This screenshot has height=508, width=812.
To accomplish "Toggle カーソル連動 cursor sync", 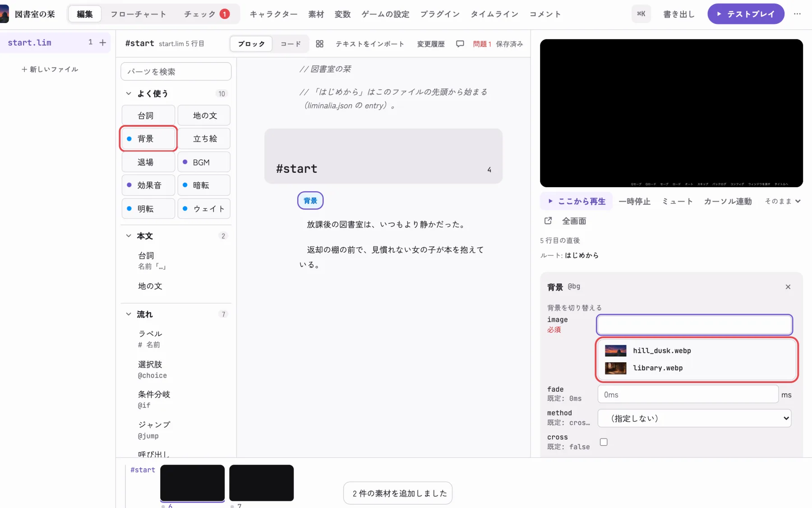I will pos(728,201).
